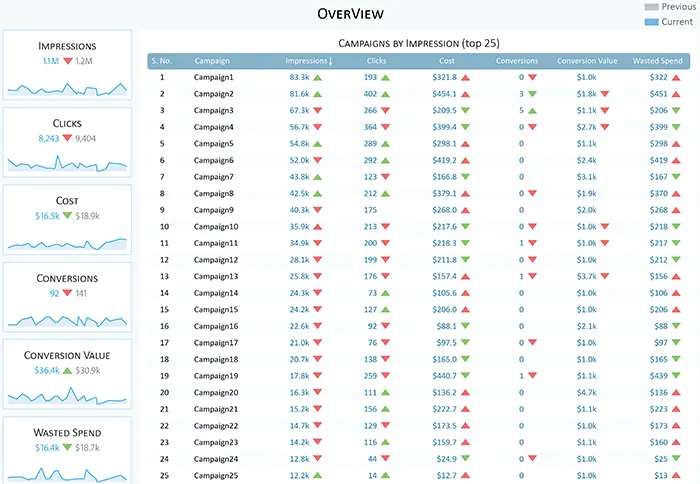
Task: Click red down arrow in Conversions card
Action: point(67,293)
